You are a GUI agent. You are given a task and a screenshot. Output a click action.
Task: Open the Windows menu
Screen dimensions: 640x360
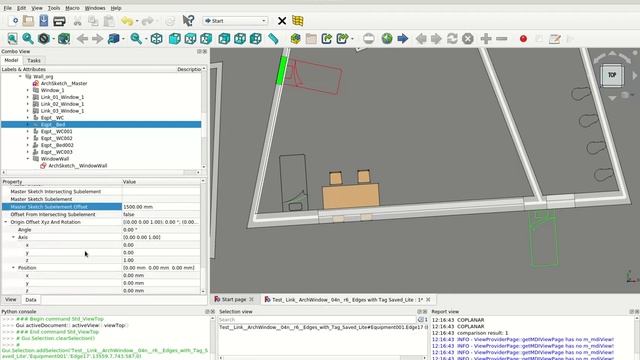[x=95, y=8]
